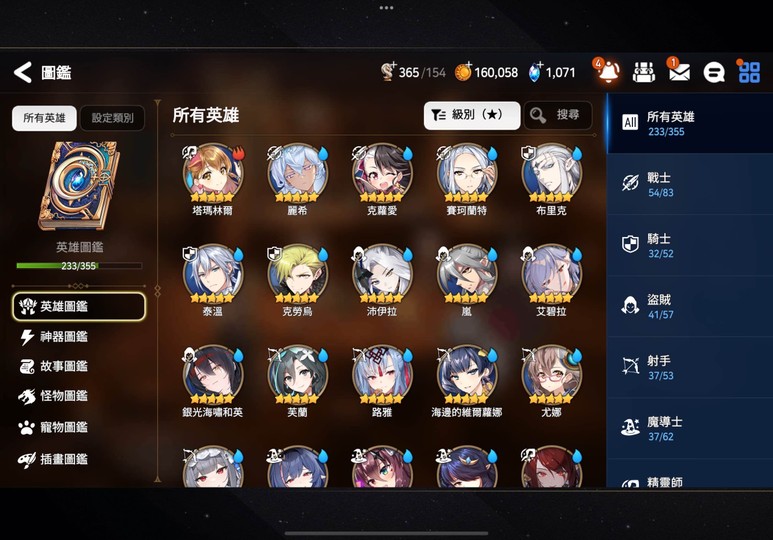
Task: Select the 所有英雄 tab on the left
Action: click(x=44, y=118)
